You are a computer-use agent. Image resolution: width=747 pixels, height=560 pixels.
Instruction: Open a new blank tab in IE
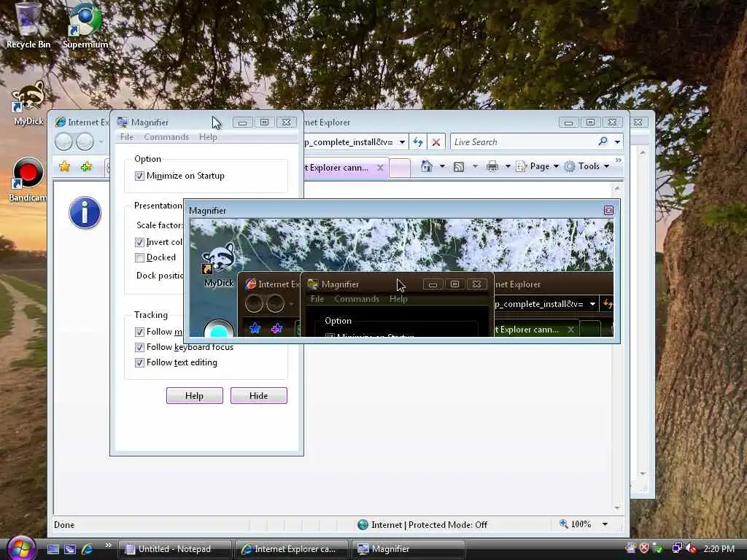[400, 168]
